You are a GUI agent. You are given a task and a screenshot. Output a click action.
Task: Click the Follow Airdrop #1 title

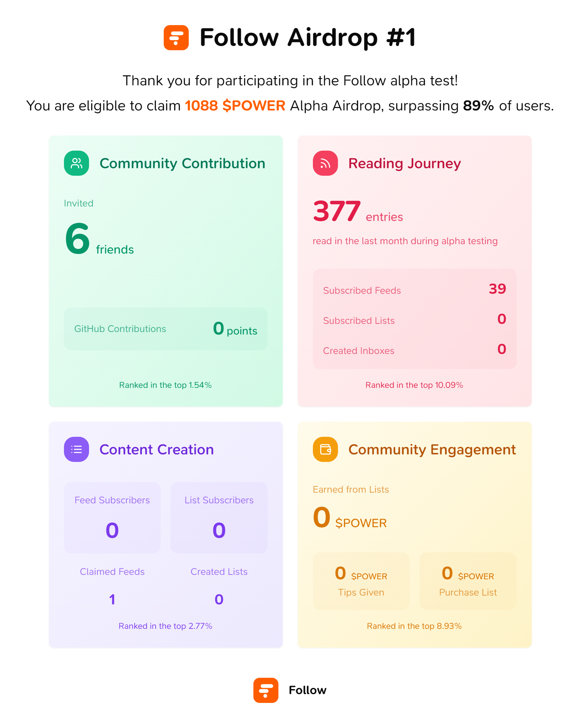(x=307, y=37)
